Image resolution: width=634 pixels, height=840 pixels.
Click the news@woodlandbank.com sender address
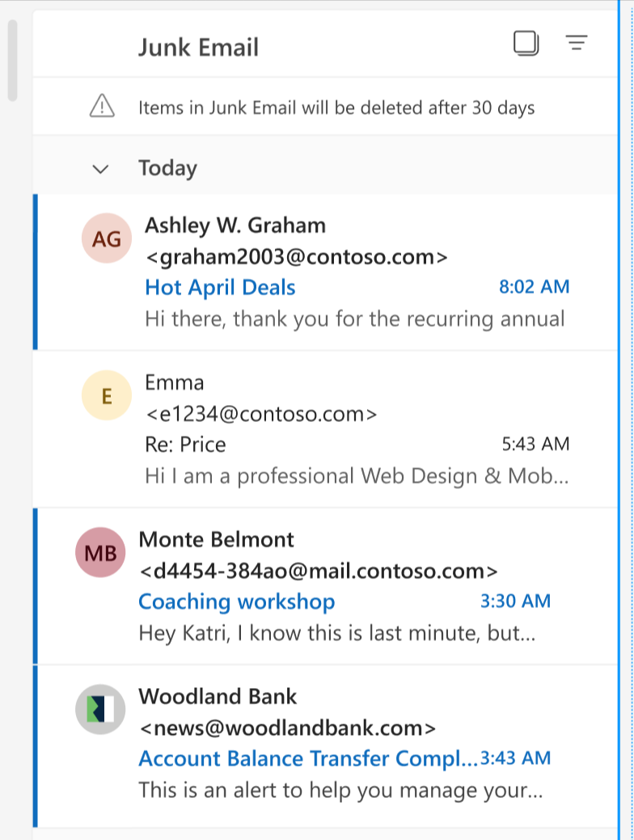(287, 728)
